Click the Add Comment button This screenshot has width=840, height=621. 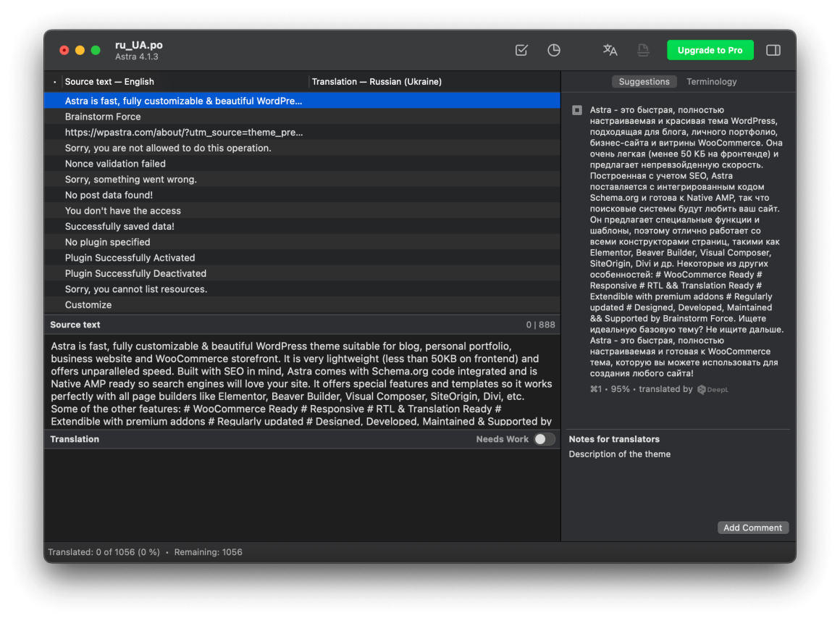[x=752, y=528]
